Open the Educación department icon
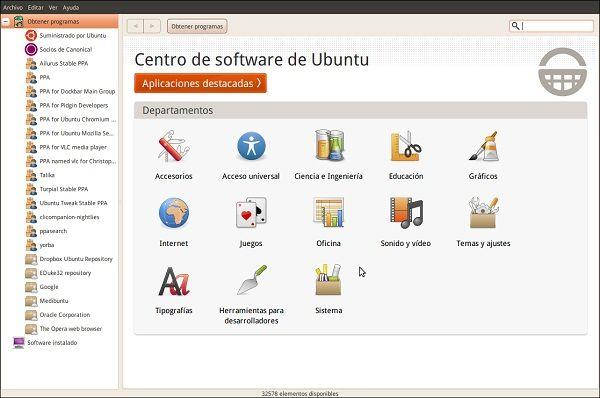Image resolution: width=600 pixels, height=398 pixels. (x=406, y=146)
